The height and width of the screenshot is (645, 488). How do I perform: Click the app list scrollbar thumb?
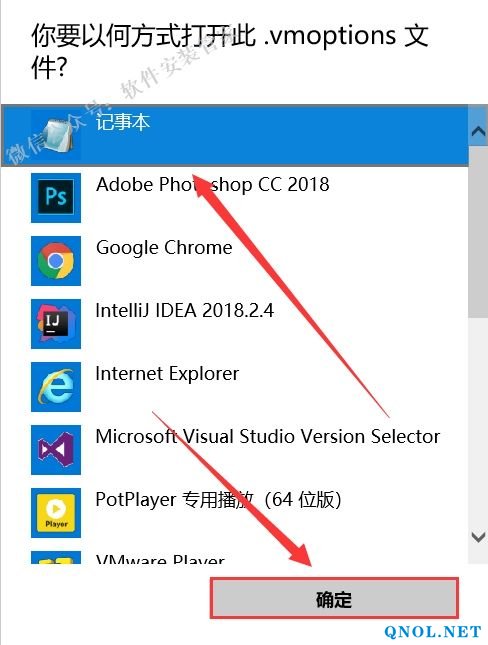(x=478, y=232)
